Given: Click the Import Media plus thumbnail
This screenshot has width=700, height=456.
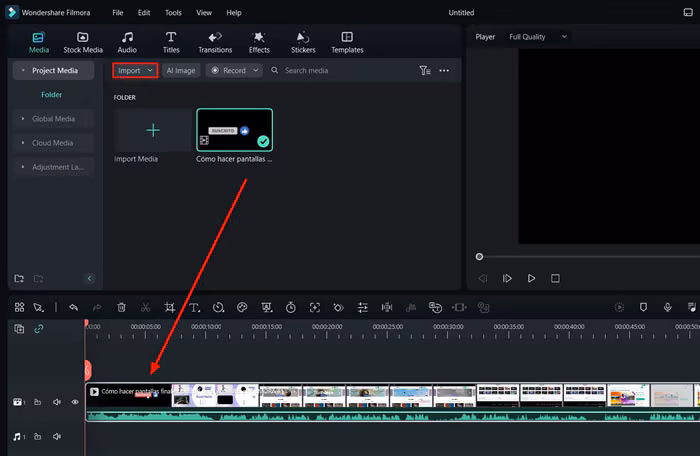Looking at the screenshot, I should pyautogui.click(x=152, y=130).
